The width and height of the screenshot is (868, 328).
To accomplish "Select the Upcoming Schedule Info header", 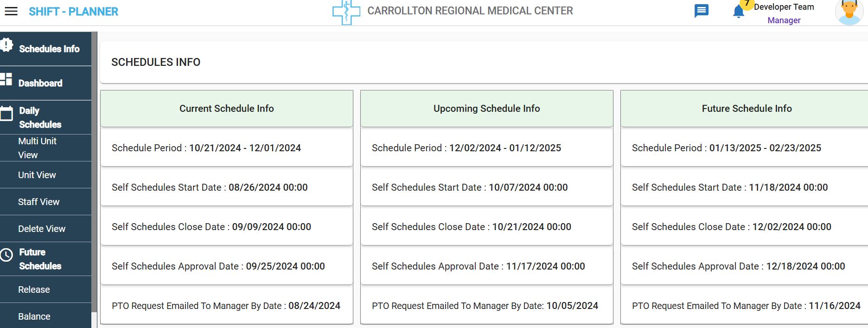I will point(486,109).
